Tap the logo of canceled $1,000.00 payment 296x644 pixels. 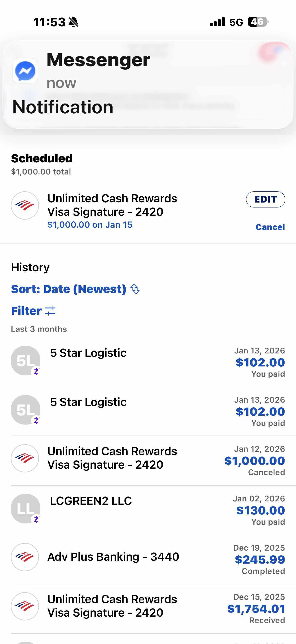point(25,458)
